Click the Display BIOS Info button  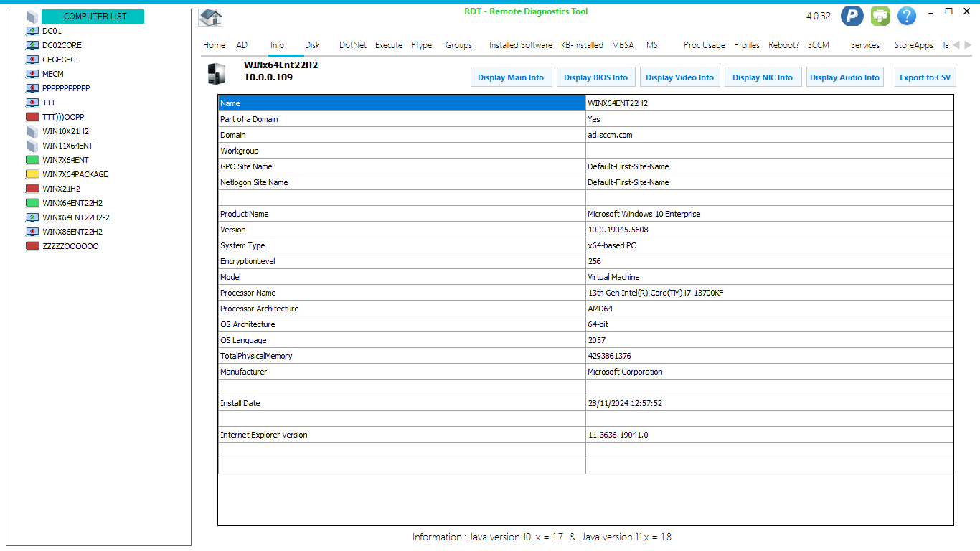click(595, 77)
